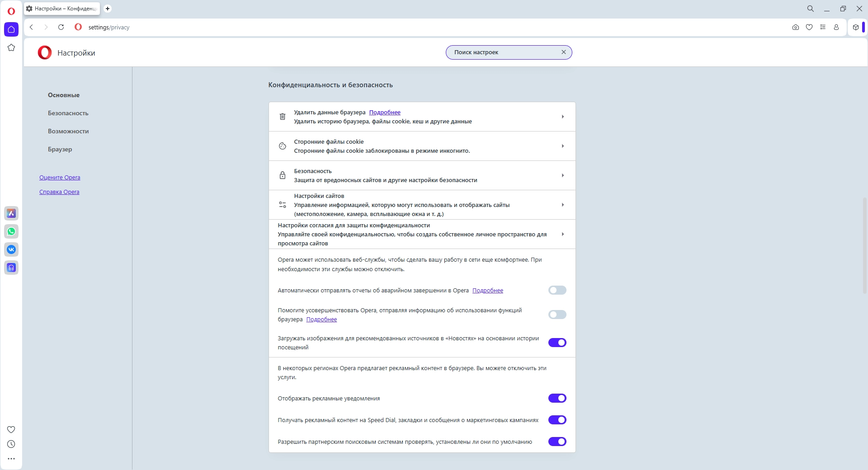Expand privacy consent settings row arrow
The width and height of the screenshot is (868, 470).
coord(563,234)
